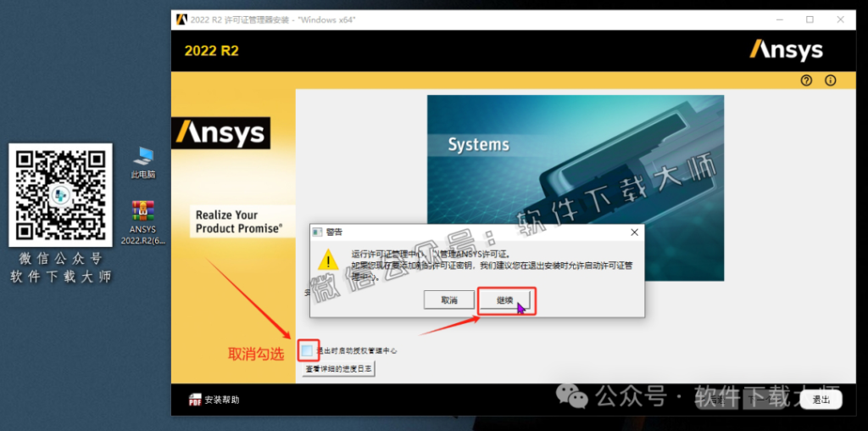
Task: Click the 运行许可证管理中心 warning message text
Action: (492, 266)
